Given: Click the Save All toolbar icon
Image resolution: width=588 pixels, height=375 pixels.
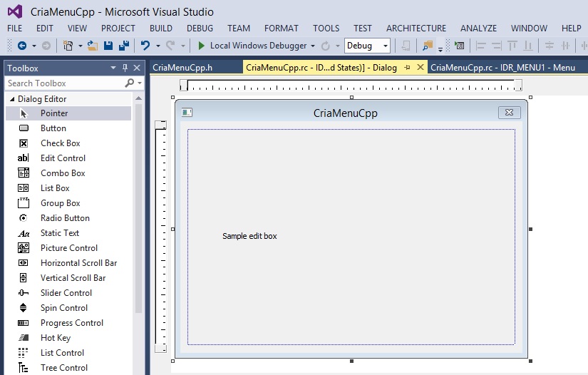Looking at the screenshot, I should [123, 46].
